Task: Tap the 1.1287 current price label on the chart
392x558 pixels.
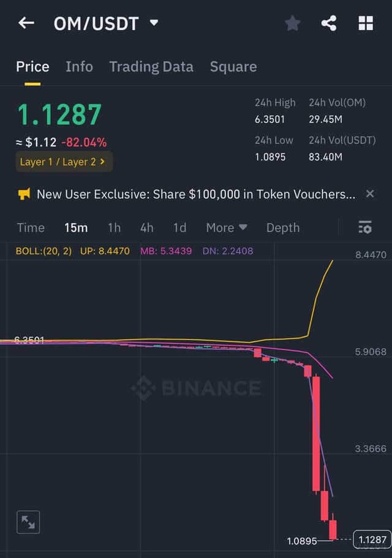Action: pos(372,540)
